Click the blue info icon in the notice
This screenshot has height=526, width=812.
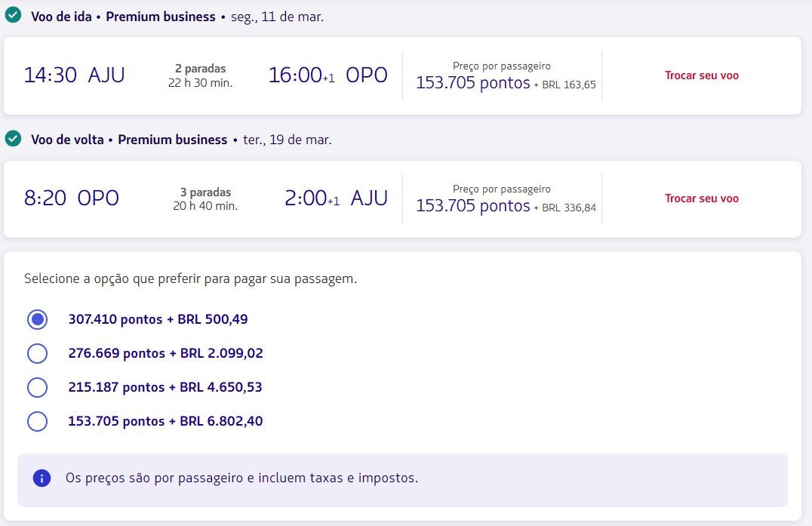(42, 478)
